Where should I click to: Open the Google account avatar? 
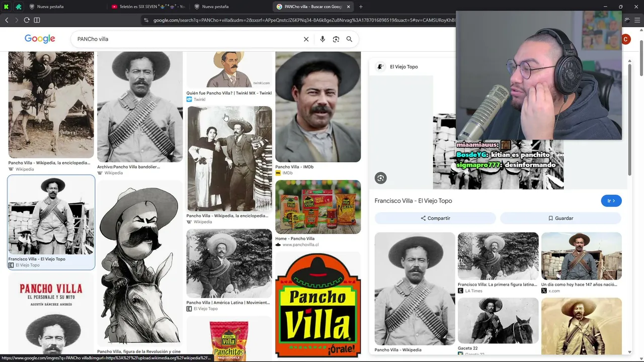(626, 39)
